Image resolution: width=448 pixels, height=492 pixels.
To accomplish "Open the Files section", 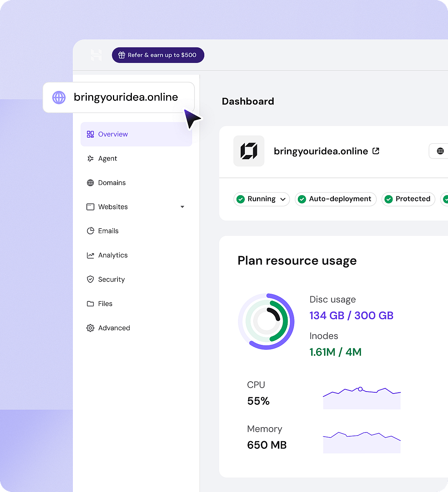I will coord(136,304).
